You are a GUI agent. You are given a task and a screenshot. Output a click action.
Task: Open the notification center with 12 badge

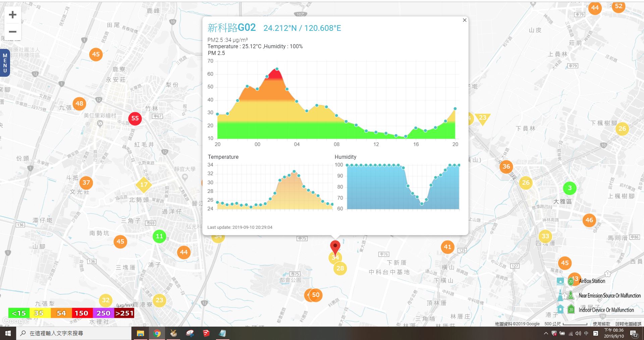tap(634, 334)
